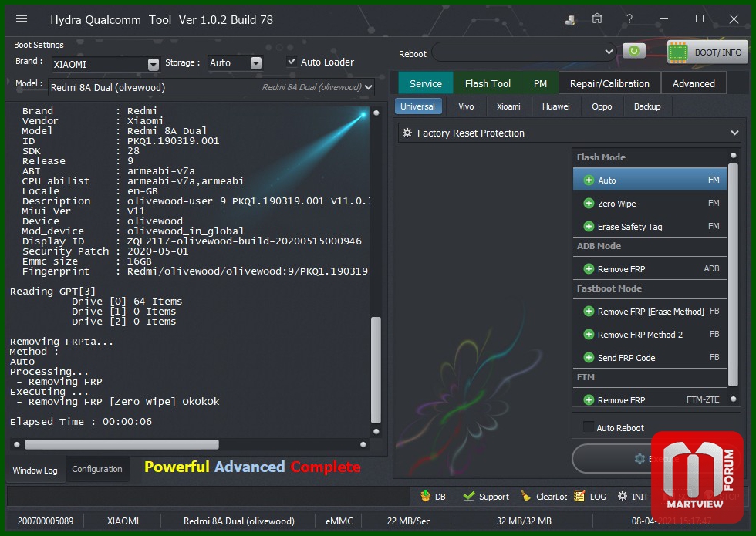This screenshot has height=536, width=756.
Task: Click the green reboot refresh icon
Action: point(634,51)
